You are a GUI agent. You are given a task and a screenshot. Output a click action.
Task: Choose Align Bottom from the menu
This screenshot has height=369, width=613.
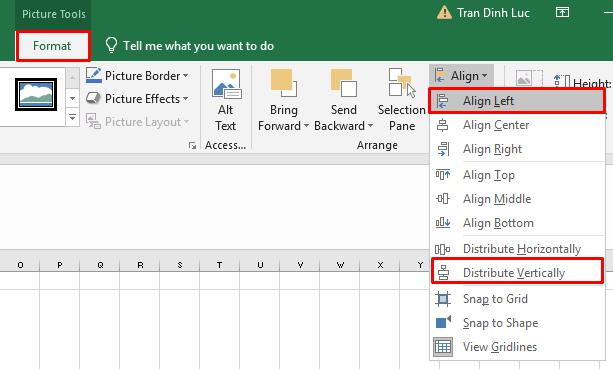[x=517, y=223]
